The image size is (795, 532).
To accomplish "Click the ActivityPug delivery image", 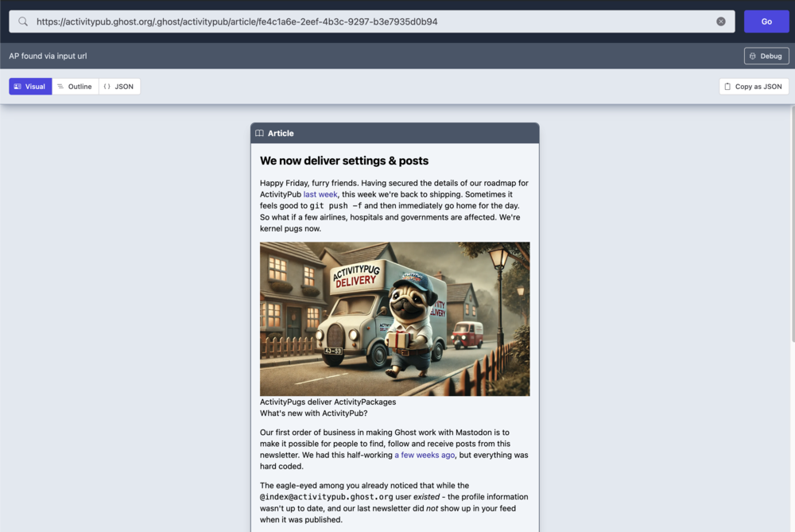I will click(394, 319).
